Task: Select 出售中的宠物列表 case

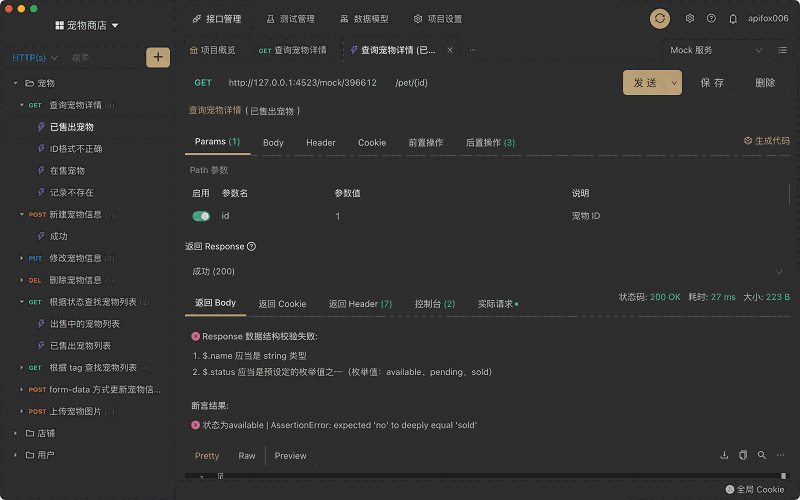Action: click(84, 324)
